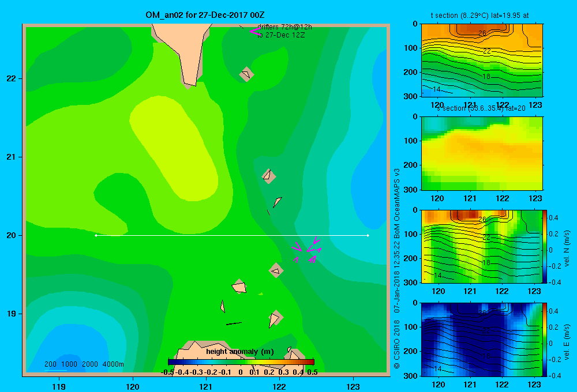Click the 'vel. N (m/s)' axis label
577x392 pixels.
567,248
